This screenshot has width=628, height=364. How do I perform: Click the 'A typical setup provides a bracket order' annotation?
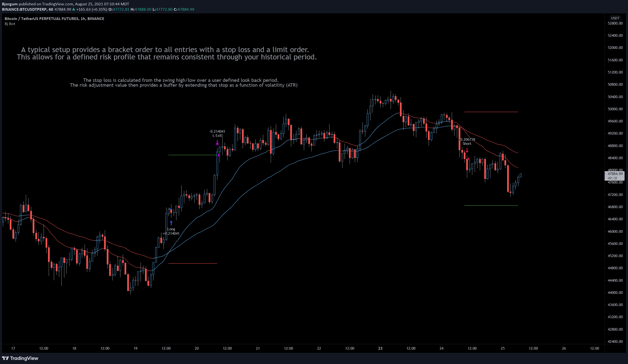[x=166, y=53]
